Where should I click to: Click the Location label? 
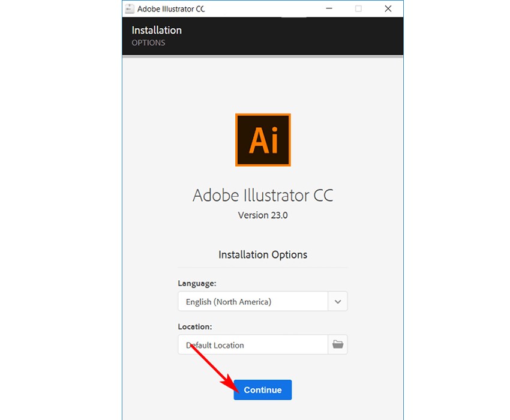pyautogui.click(x=195, y=326)
